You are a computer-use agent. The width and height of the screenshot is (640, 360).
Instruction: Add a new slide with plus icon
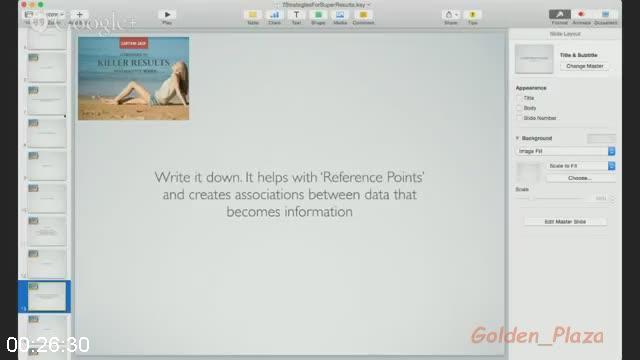click(x=80, y=15)
